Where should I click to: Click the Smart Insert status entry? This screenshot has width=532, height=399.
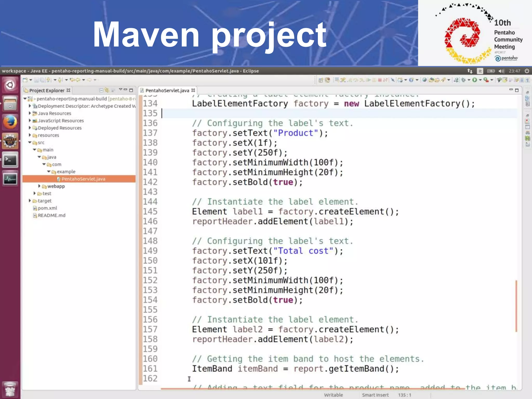[375, 395]
